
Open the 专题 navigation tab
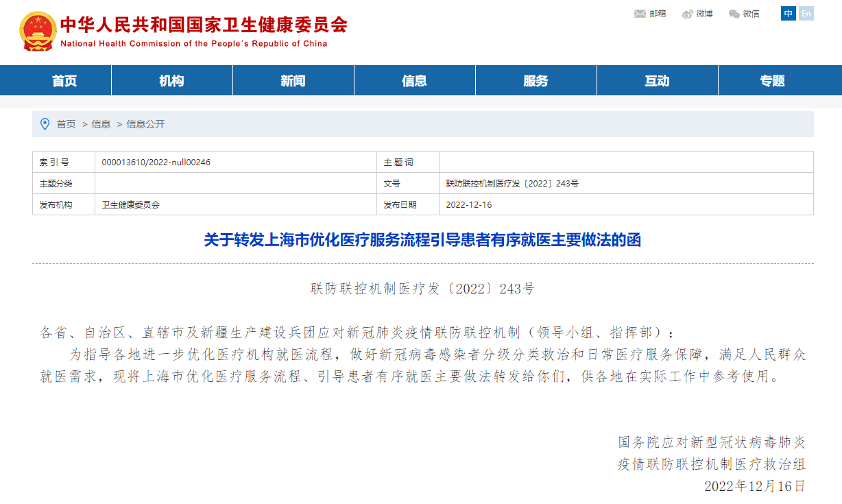click(x=772, y=81)
